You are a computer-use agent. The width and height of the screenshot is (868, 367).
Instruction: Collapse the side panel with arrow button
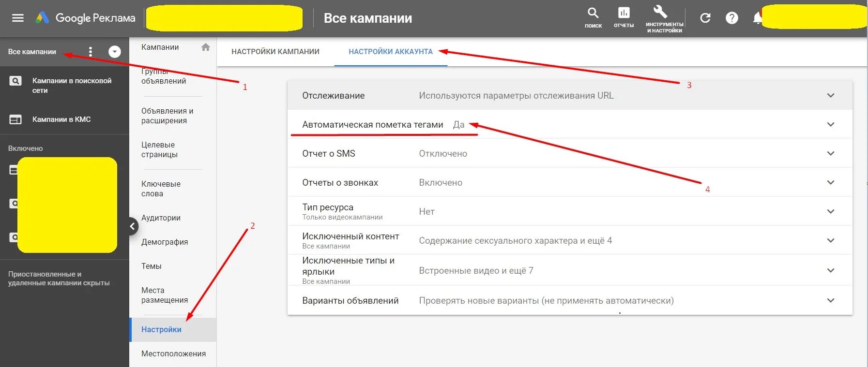pyautogui.click(x=132, y=226)
